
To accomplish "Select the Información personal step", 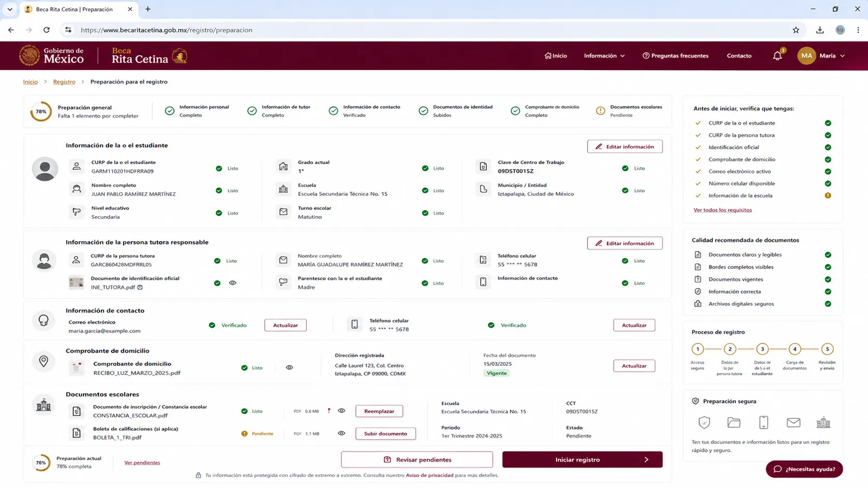I will [197, 111].
